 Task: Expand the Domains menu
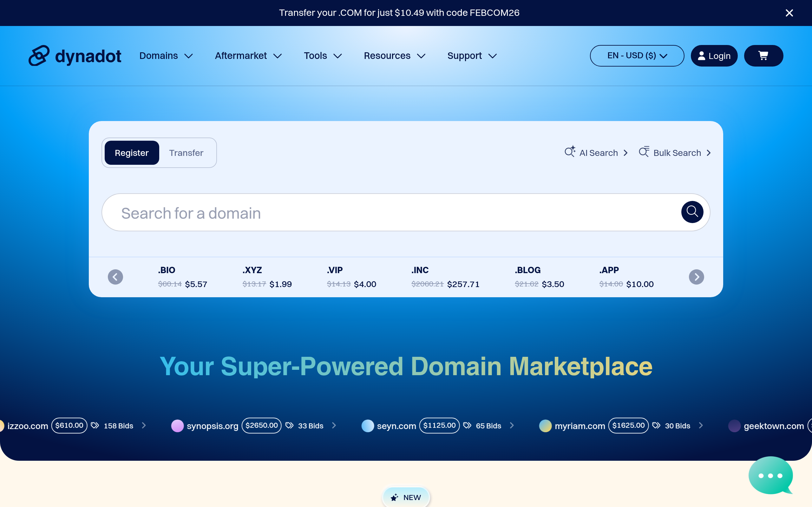click(x=166, y=56)
